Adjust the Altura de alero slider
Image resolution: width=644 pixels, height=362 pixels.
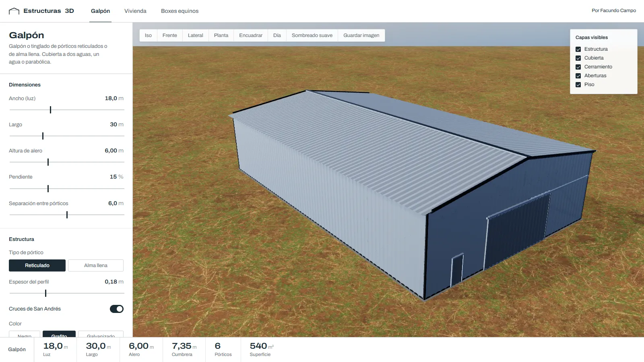(66, 162)
